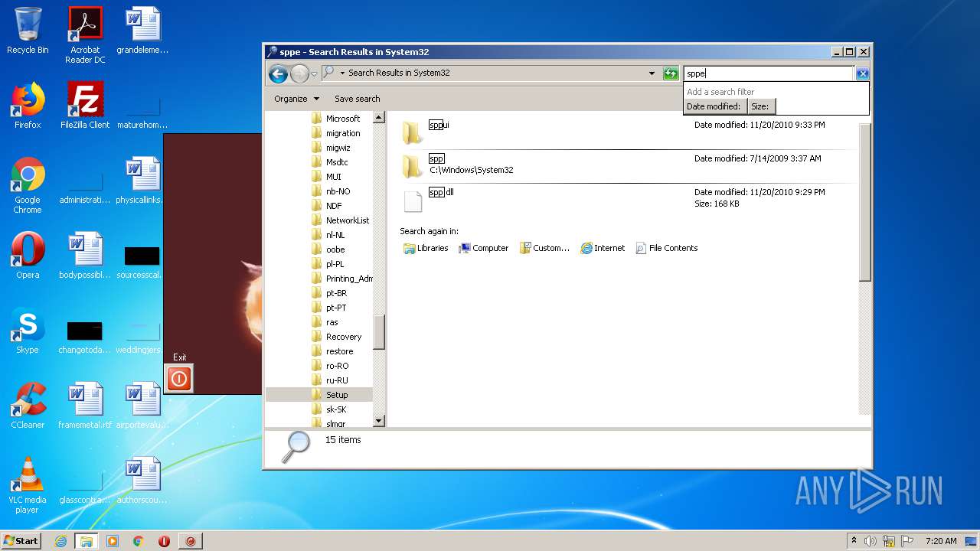This screenshot has width=980, height=551.
Task: Open framemetal.rtf document
Action: (x=85, y=406)
